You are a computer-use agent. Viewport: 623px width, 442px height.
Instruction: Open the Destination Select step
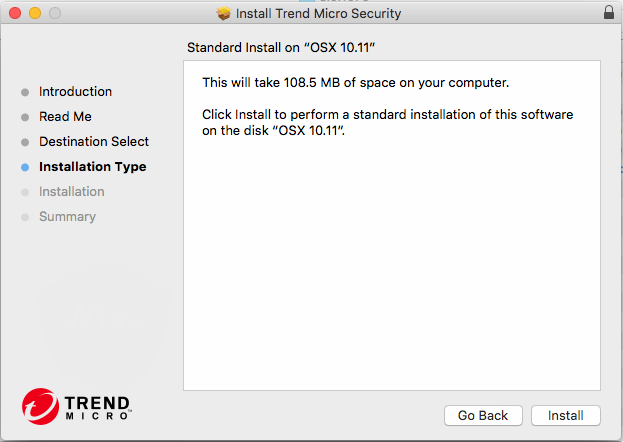(94, 142)
